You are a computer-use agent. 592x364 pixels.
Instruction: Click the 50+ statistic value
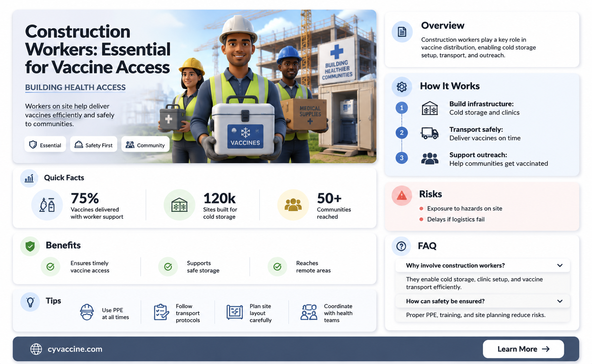[329, 198]
